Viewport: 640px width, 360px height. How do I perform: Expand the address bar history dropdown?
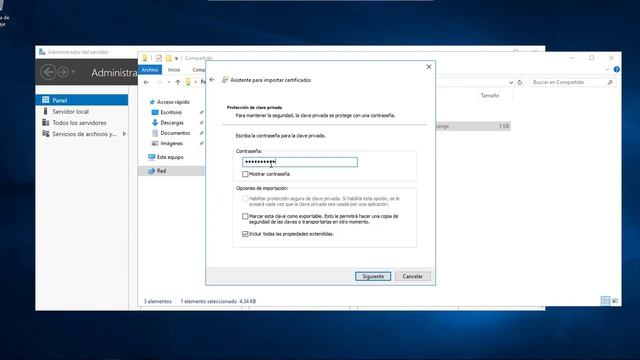[x=511, y=82]
